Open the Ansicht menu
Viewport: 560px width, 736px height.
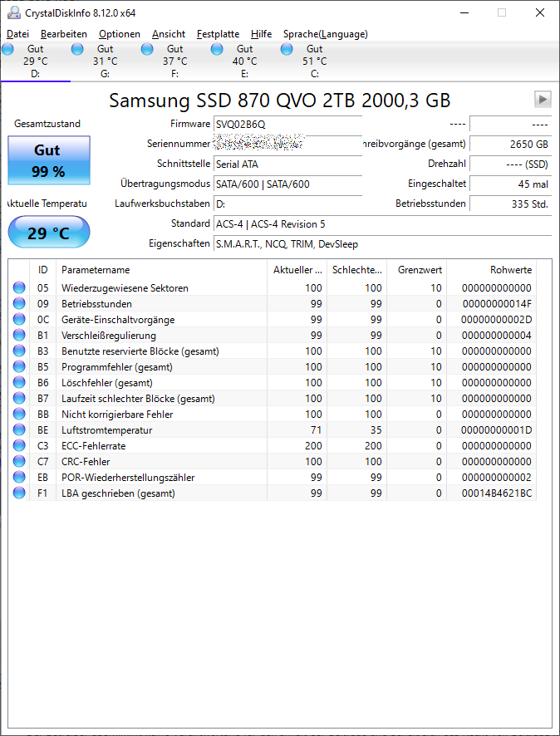pyautogui.click(x=169, y=34)
